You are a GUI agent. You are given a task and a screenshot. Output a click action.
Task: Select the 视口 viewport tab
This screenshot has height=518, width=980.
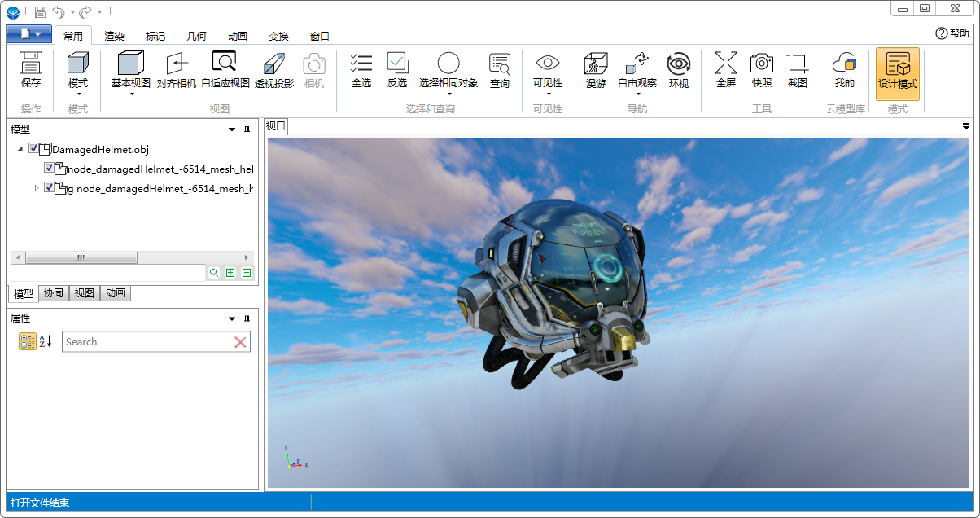[x=276, y=125]
